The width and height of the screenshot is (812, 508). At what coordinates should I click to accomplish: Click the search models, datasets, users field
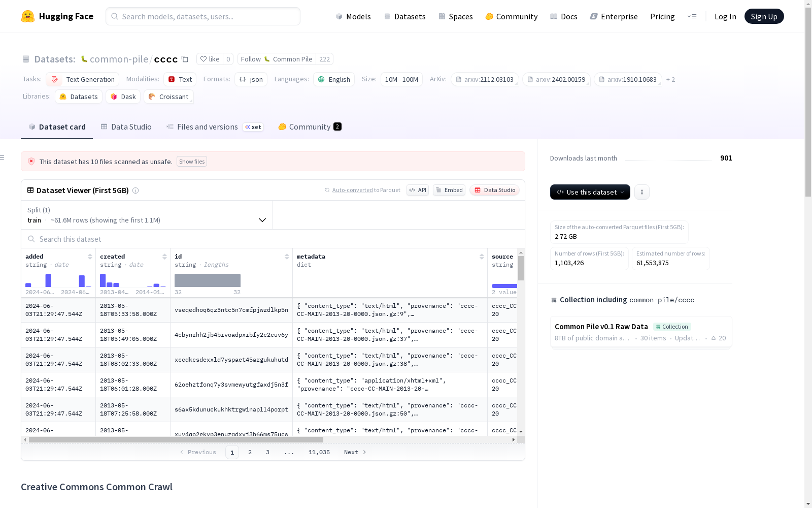click(203, 16)
